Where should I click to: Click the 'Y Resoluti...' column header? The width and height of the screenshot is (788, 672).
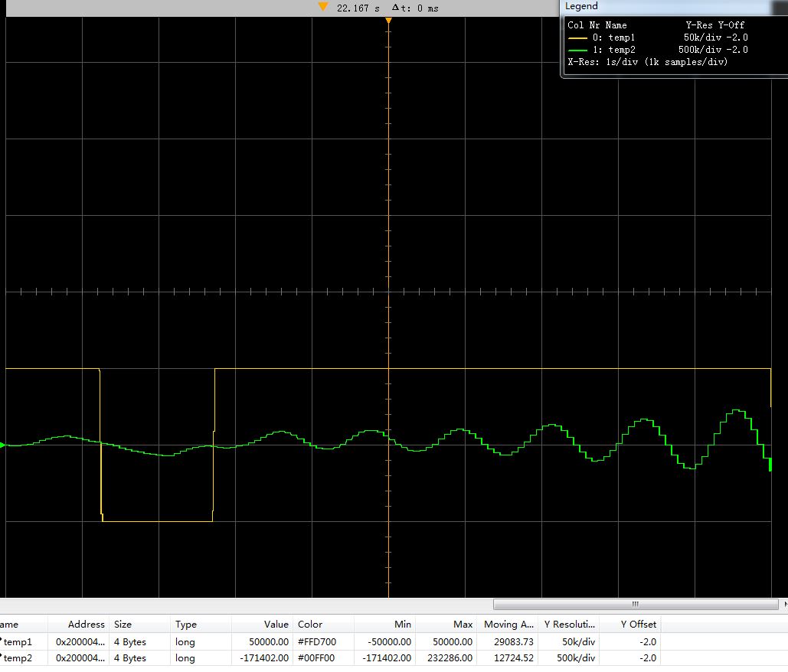[x=569, y=625]
